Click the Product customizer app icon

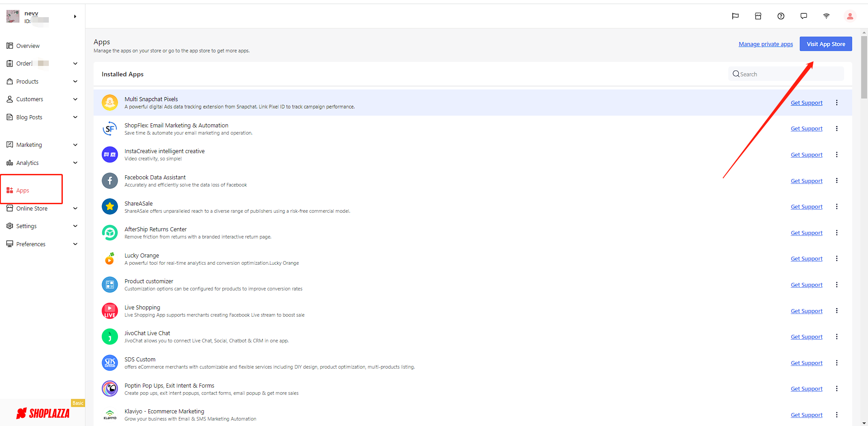click(x=110, y=285)
